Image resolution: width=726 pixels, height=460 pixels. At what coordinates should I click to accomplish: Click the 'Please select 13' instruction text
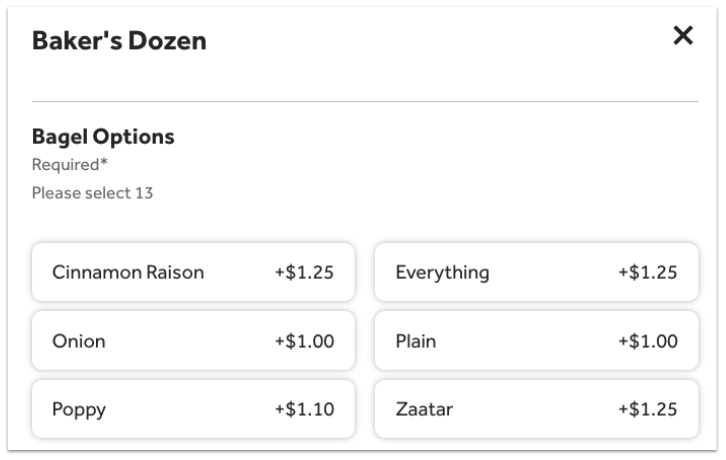(92, 193)
